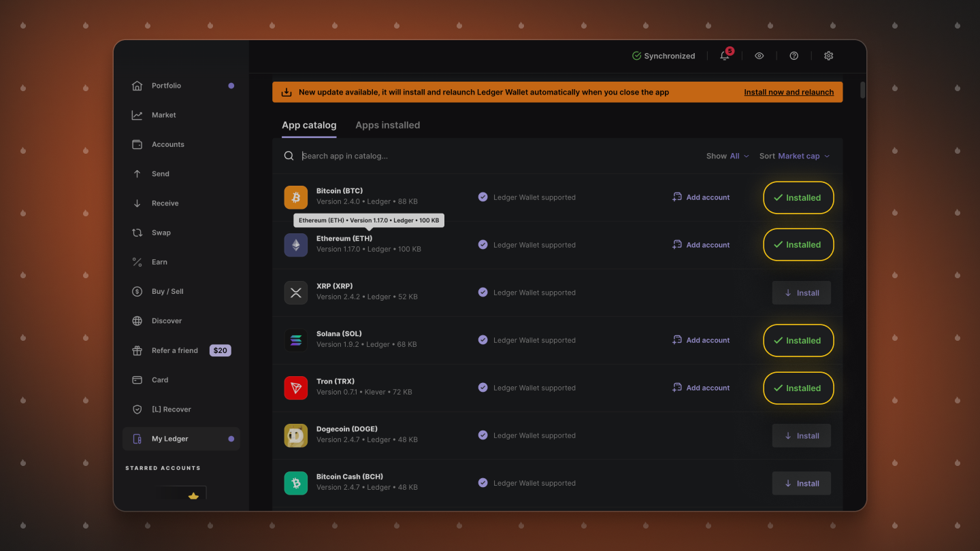The height and width of the screenshot is (551, 980).
Task: Open the Send crypto screen
Action: coord(160,173)
